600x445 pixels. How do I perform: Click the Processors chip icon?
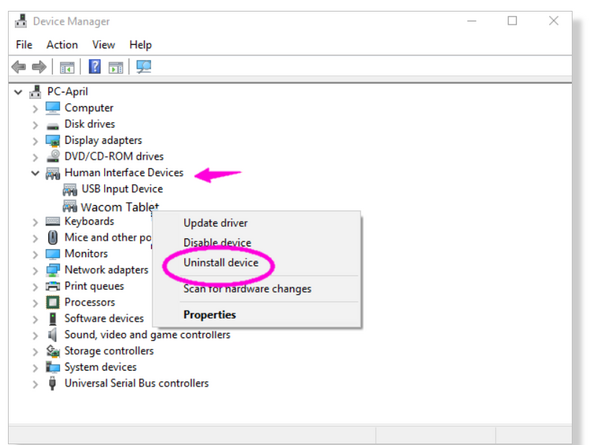[53, 303]
